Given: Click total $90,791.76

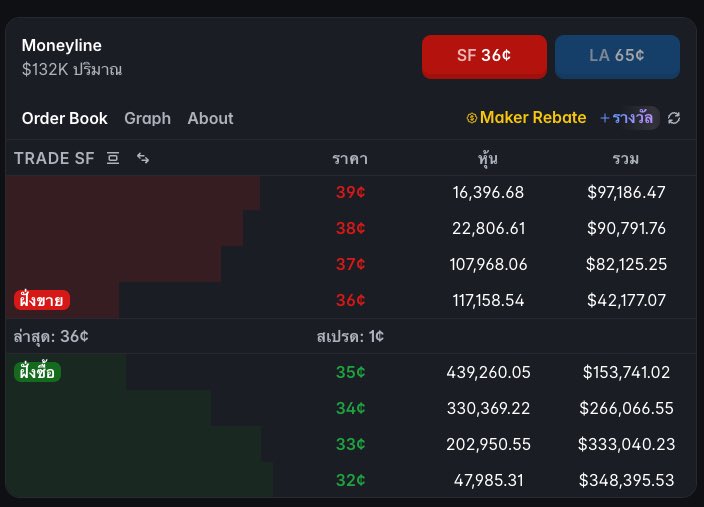Looking at the screenshot, I should point(626,228).
